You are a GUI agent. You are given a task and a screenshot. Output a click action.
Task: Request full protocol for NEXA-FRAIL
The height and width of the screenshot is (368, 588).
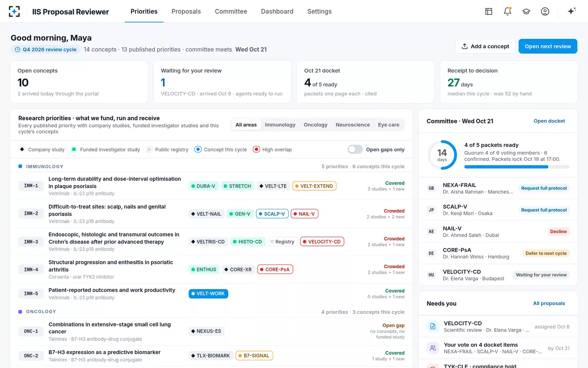coord(544,188)
